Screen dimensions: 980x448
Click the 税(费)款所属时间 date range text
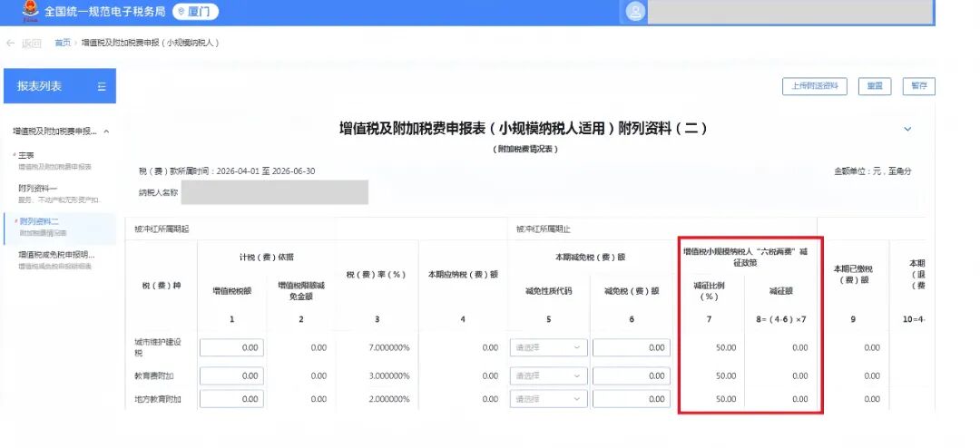pos(227,171)
